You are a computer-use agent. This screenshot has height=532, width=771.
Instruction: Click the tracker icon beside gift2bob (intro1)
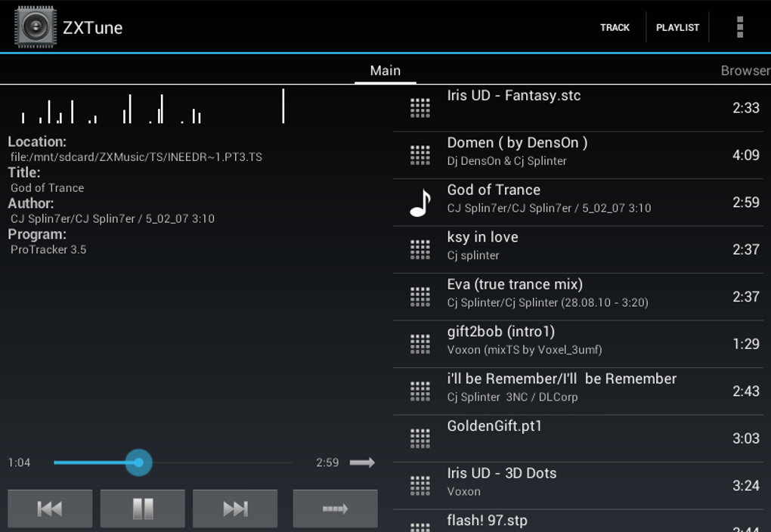coord(418,343)
